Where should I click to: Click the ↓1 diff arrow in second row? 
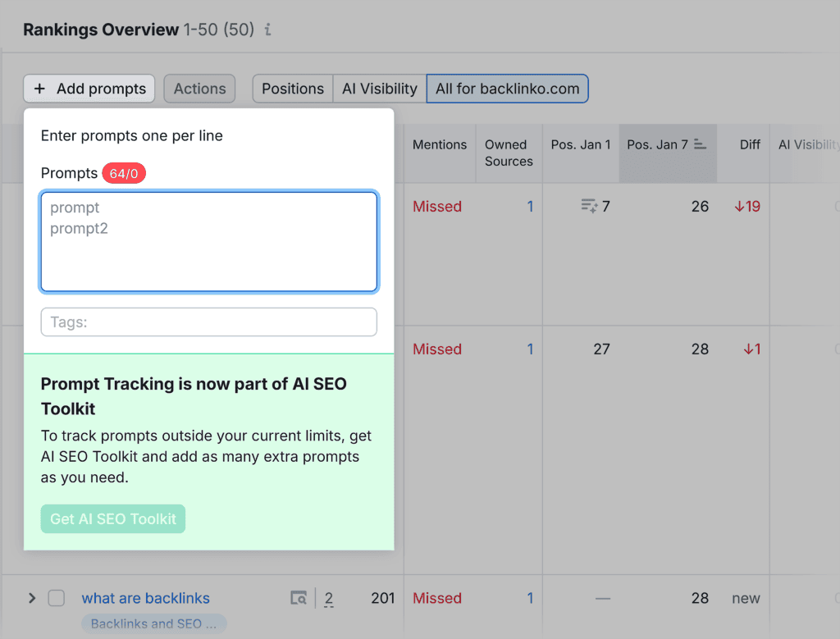pyautogui.click(x=751, y=349)
